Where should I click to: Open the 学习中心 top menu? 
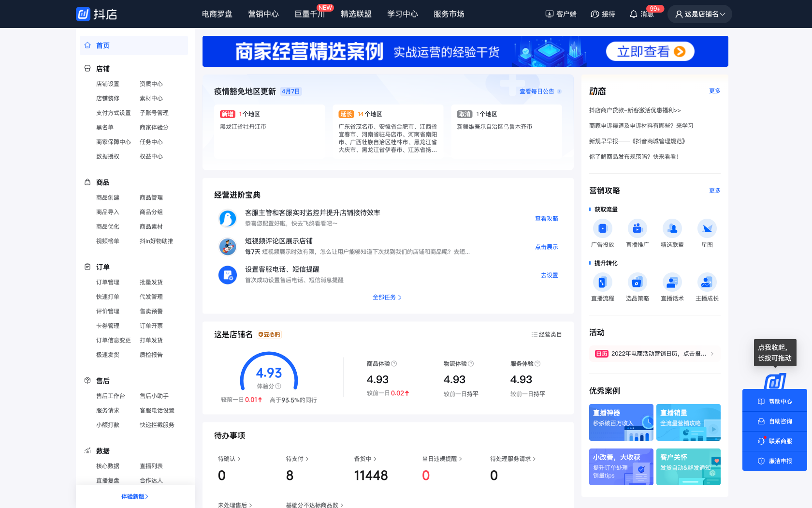pyautogui.click(x=403, y=14)
